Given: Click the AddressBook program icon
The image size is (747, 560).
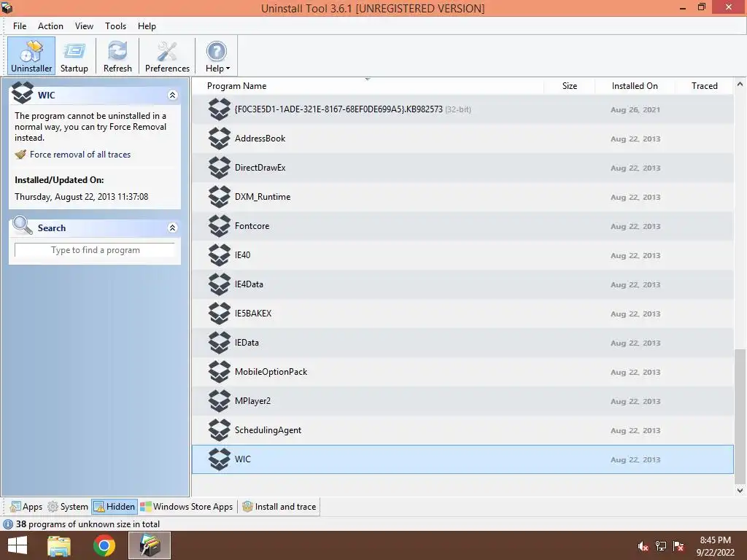Looking at the screenshot, I should pos(220,139).
